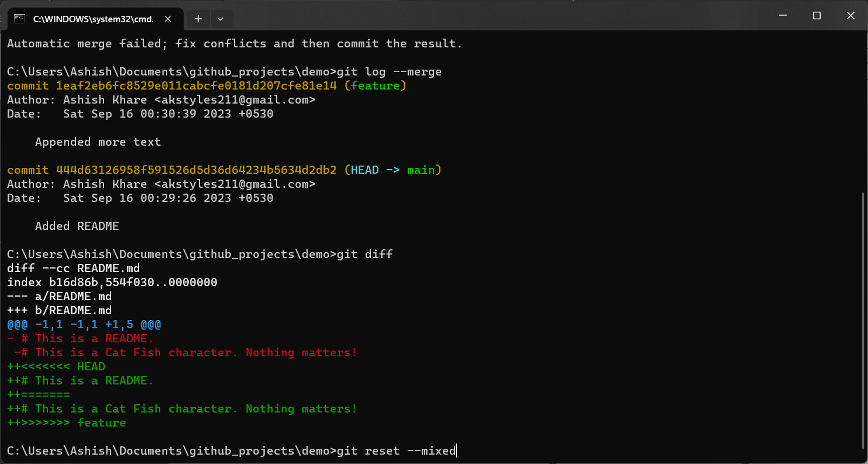Click the git reset --mixed command line
Viewport: 868px width, 464px height.
coord(397,451)
